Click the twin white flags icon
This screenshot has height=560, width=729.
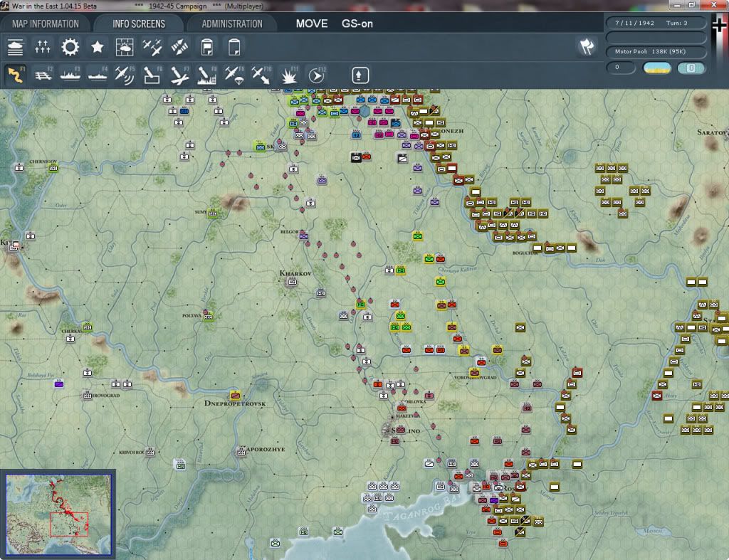point(587,46)
